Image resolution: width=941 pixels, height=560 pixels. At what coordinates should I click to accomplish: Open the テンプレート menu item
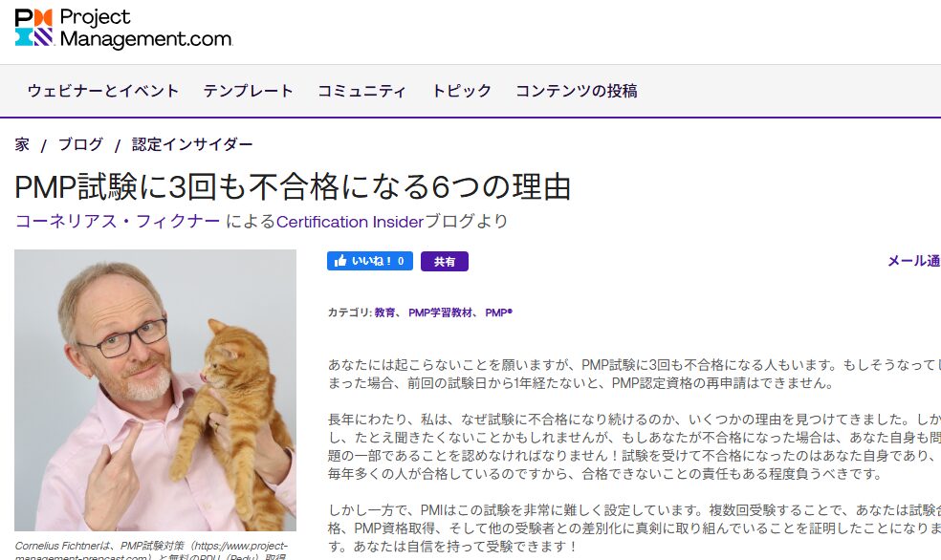(248, 91)
